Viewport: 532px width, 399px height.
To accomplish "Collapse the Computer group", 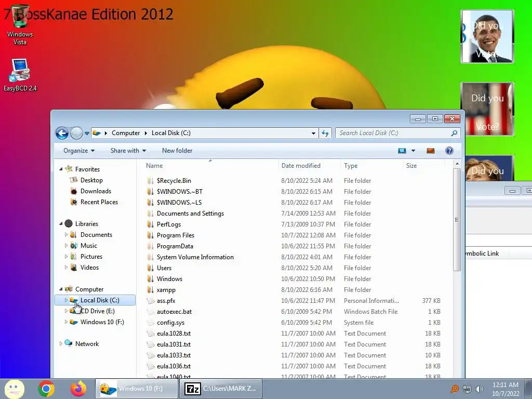I will (61, 289).
